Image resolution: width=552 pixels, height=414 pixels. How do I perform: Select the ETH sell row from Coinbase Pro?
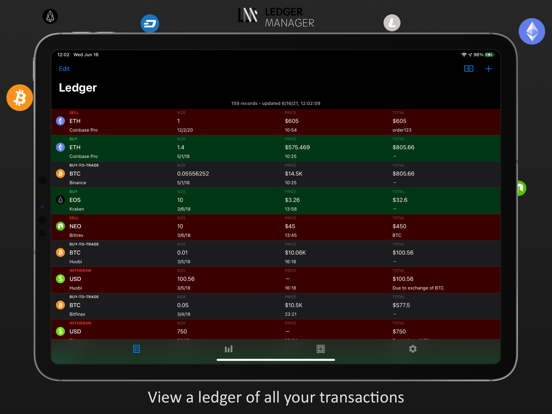276,122
